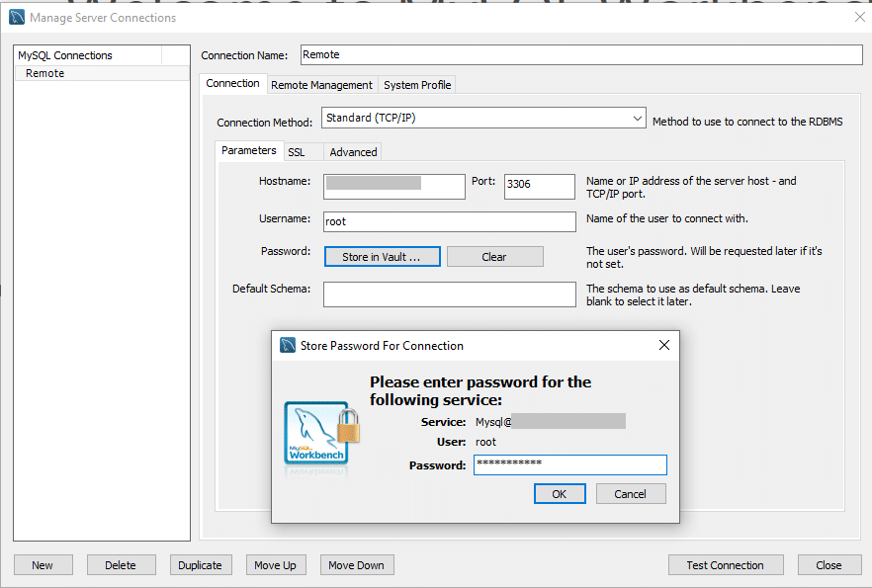This screenshot has width=872, height=588.
Task: Click the 'Connection Method:' label
Action: 265,123
